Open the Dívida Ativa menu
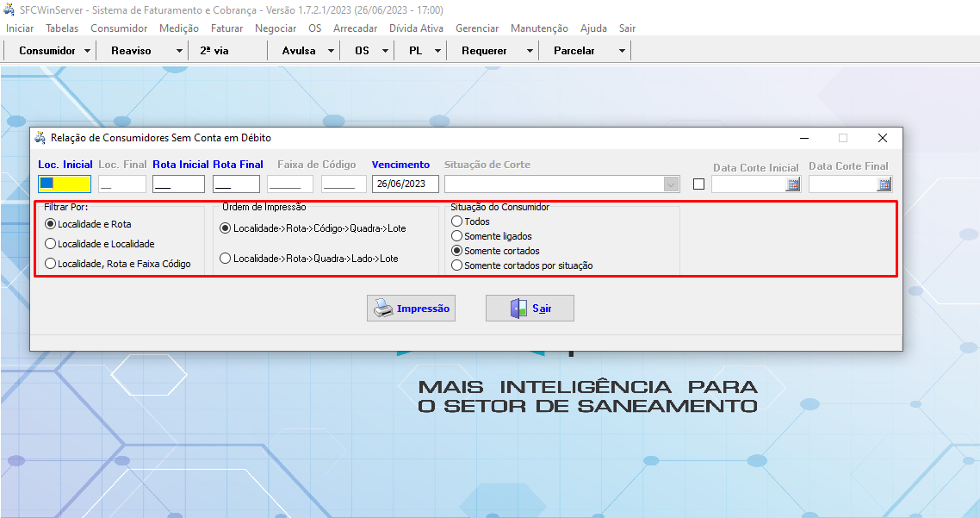The width and height of the screenshot is (980, 518). (416, 28)
